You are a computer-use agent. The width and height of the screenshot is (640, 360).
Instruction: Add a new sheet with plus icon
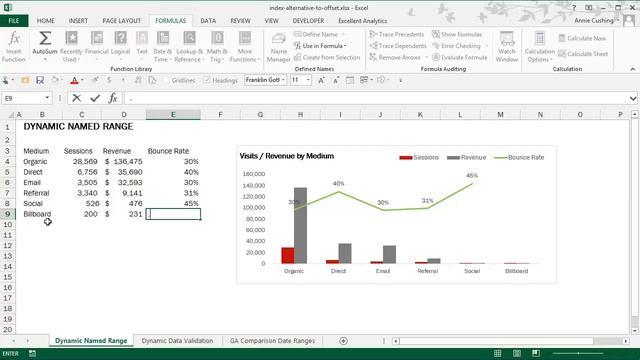coord(343,341)
